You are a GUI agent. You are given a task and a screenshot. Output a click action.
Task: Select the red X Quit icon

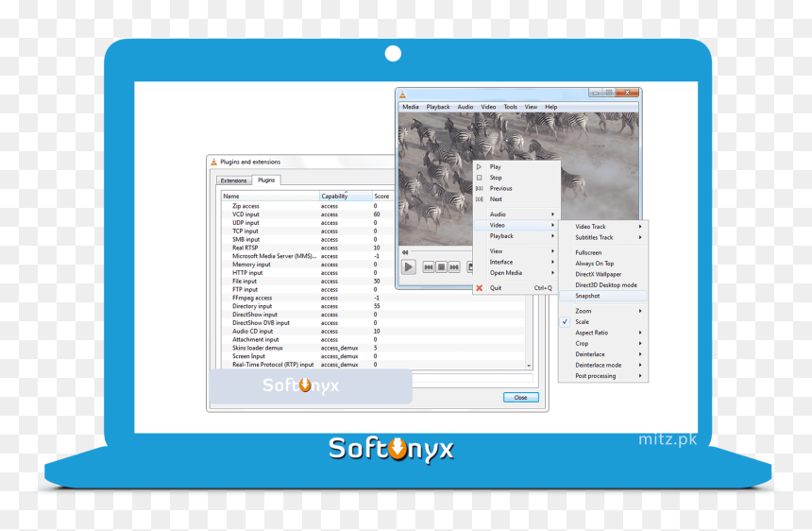coord(480,288)
